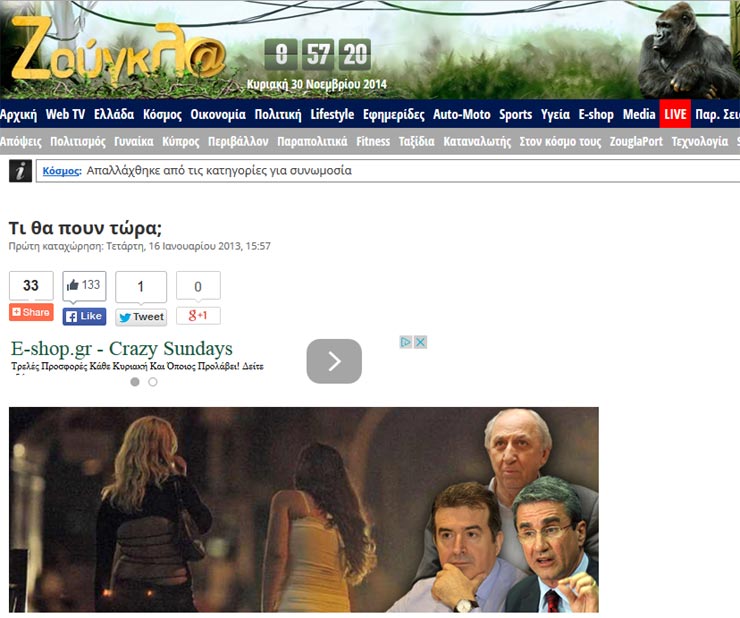Screen dimensions: 740x618
Task: Click the Tweet button
Action: coord(141,317)
